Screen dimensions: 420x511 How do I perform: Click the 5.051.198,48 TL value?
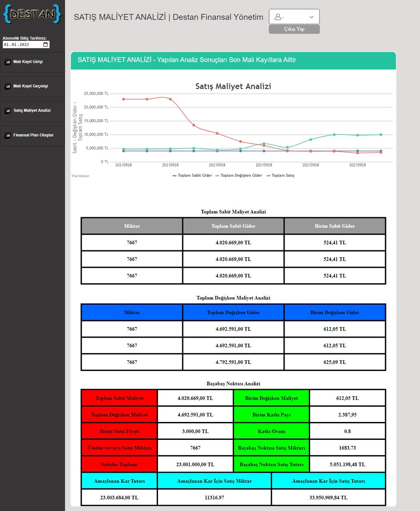pyautogui.click(x=348, y=465)
